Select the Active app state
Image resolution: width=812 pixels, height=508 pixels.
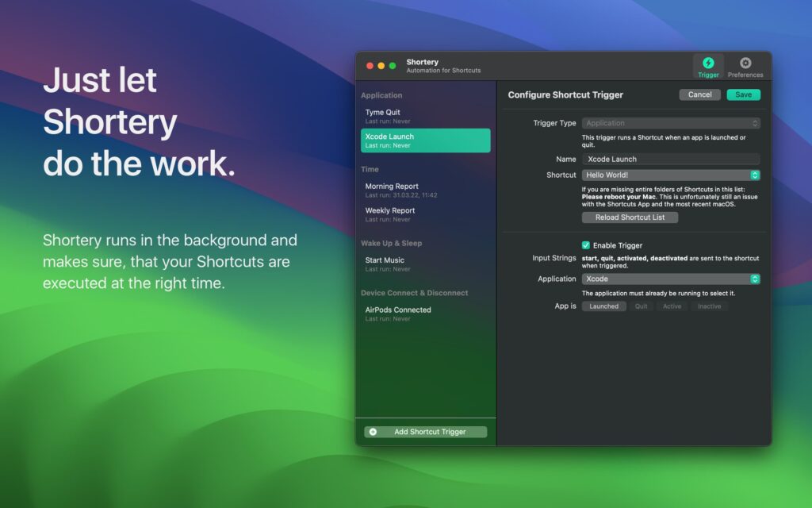click(x=672, y=306)
